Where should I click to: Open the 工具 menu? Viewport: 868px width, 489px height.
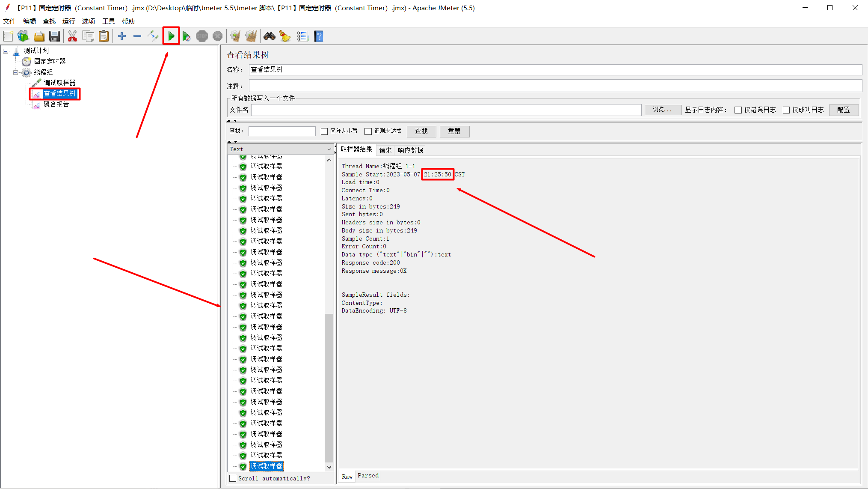coord(109,21)
